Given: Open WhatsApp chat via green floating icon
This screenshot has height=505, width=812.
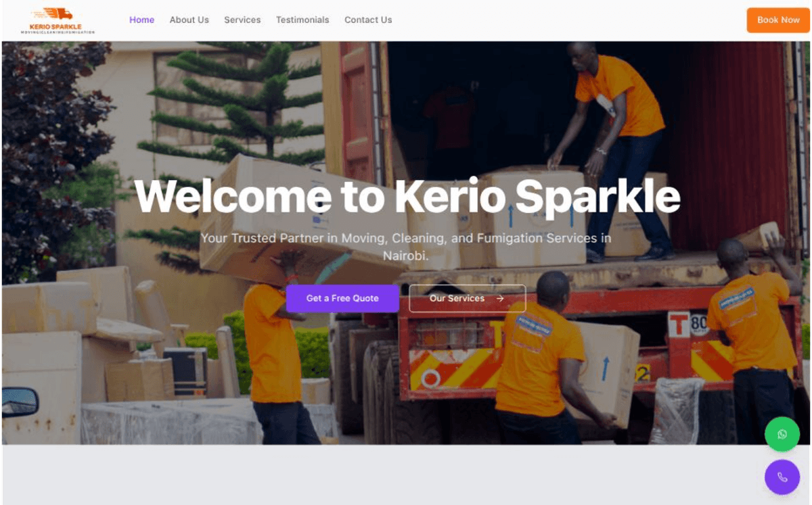Looking at the screenshot, I should pyautogui.click(x=782, y=434).
